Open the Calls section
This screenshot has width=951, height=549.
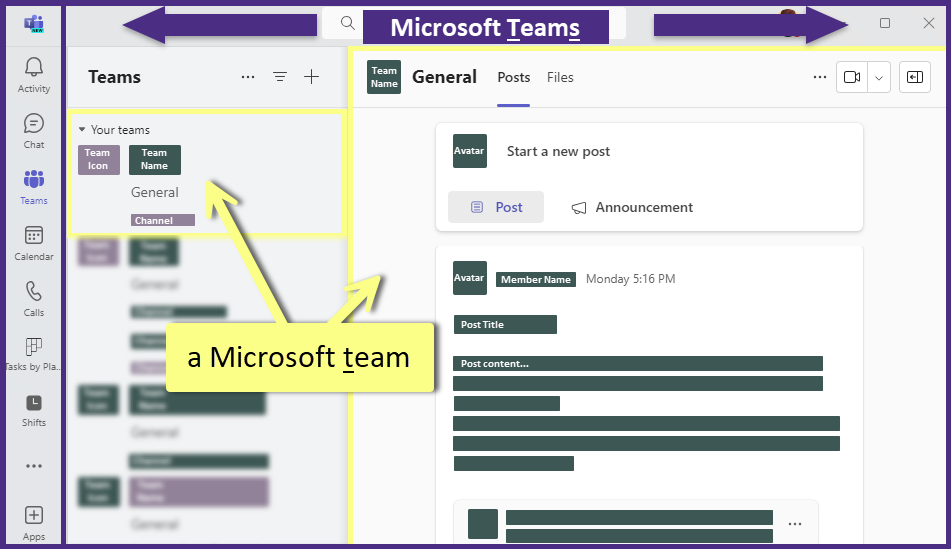click(x=33, y=299)
